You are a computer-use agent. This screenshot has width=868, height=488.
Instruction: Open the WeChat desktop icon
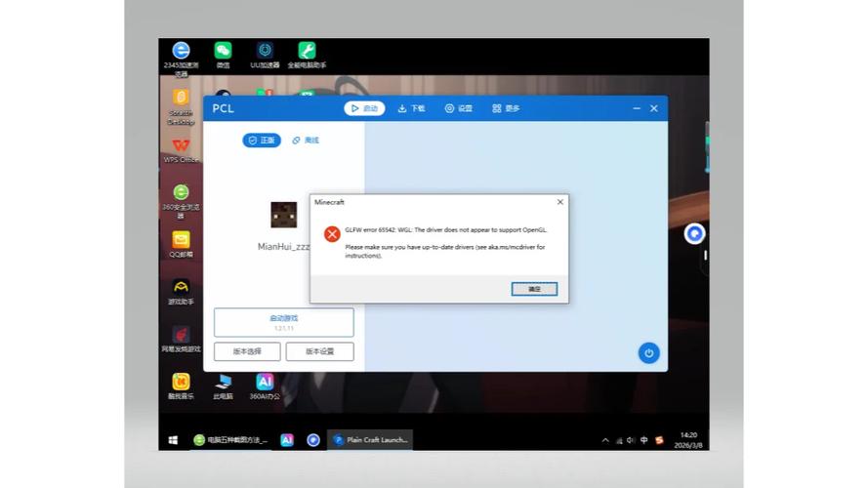[223, 55]
